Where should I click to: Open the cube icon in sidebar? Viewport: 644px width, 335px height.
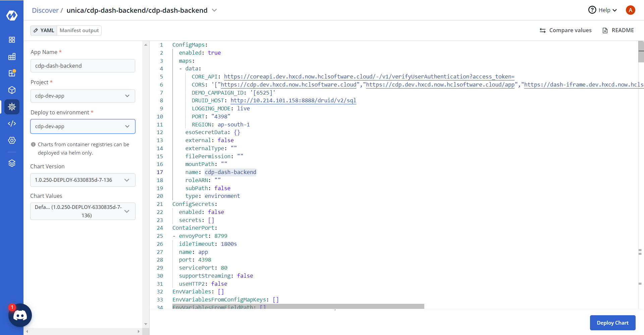click(x=12, y=90)
